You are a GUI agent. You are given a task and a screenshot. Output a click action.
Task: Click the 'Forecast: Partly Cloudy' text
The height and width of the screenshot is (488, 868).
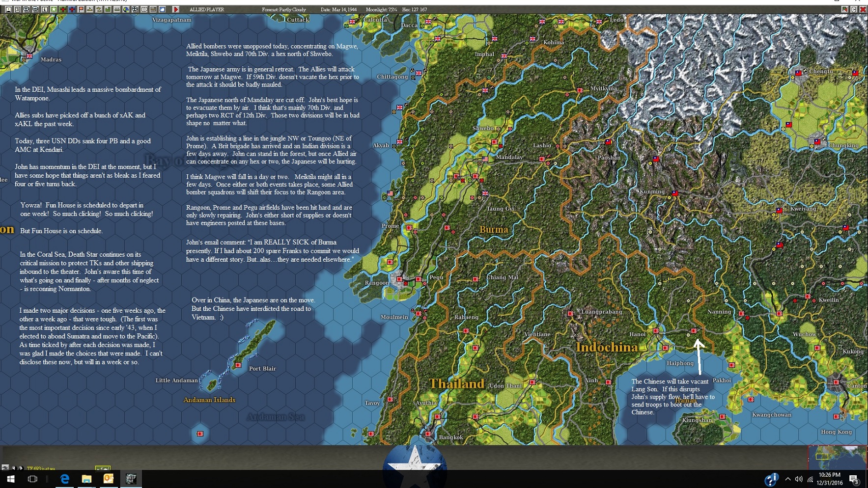(x=284, y=9)
